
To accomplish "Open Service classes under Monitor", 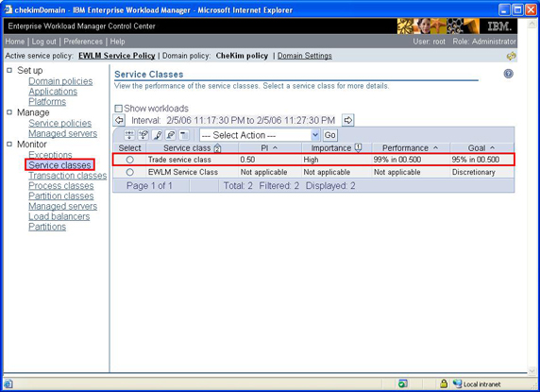I will tap(59, 165).
